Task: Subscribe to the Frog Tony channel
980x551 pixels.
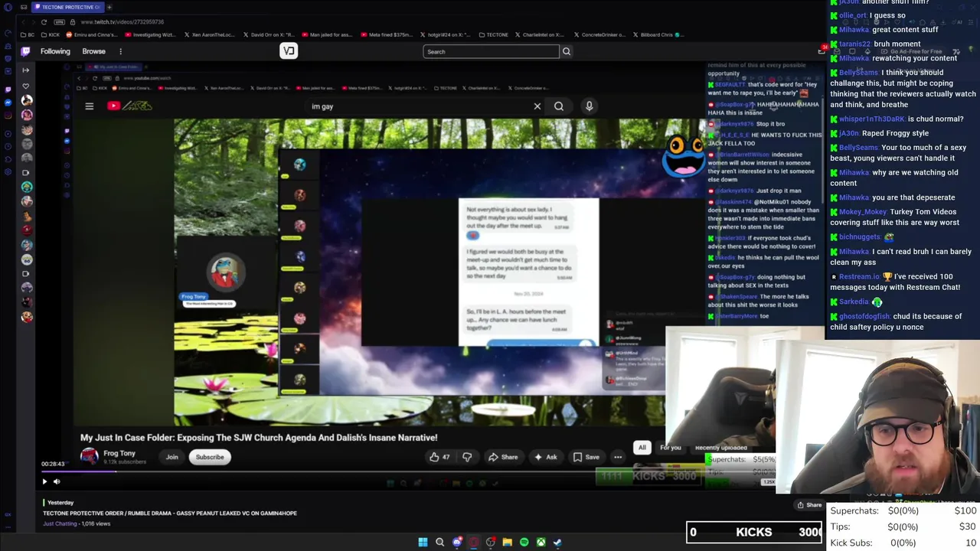Action: 210,457
